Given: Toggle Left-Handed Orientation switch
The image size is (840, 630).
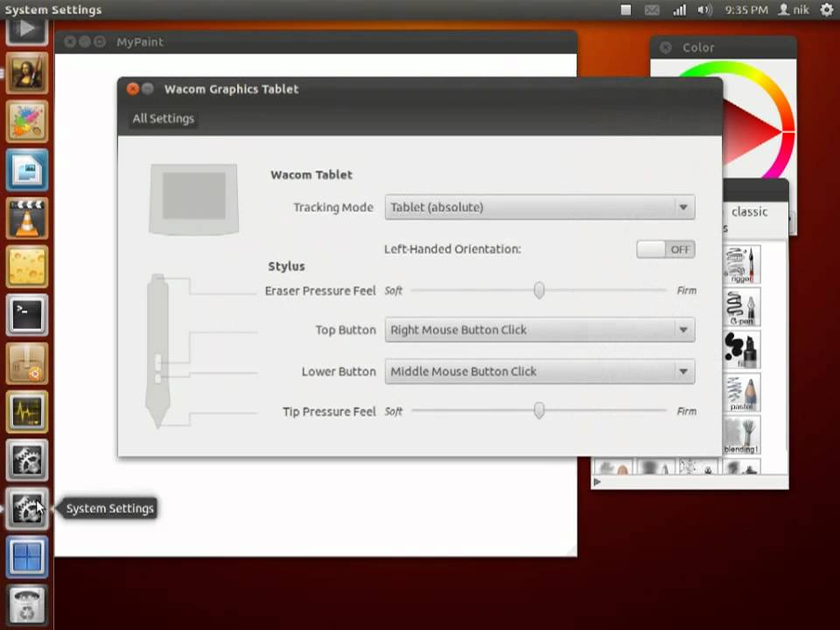Looking at the screenshot, I should tap(666, 249).
